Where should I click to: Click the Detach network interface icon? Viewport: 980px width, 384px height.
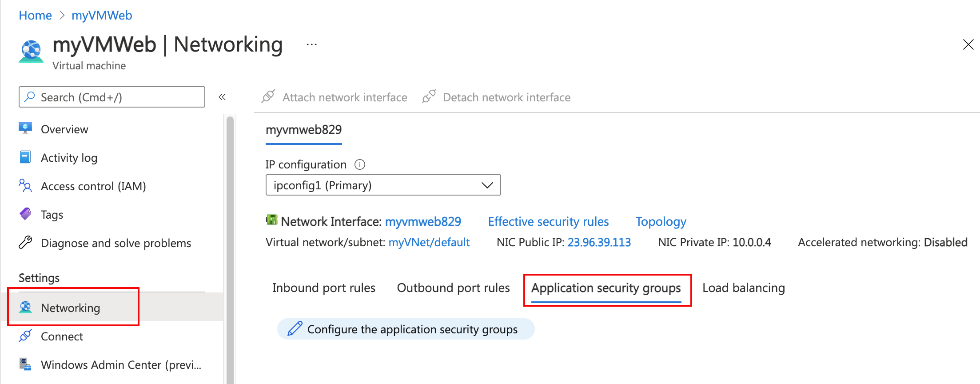(429, 96)
